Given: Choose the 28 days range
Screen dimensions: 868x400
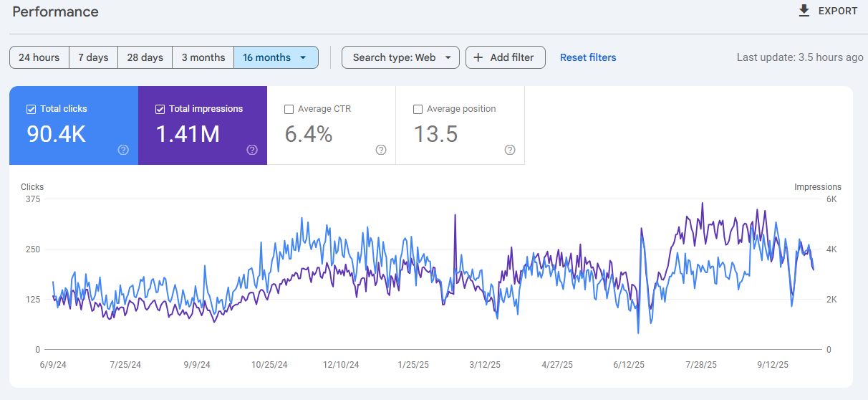Looking at the screenshot, I should (145, 57).
